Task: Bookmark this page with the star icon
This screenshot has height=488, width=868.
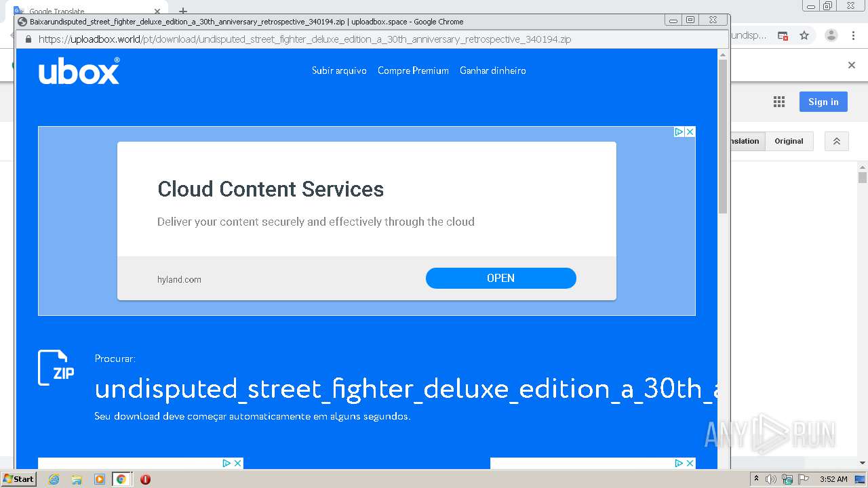Action: (804, 35)
